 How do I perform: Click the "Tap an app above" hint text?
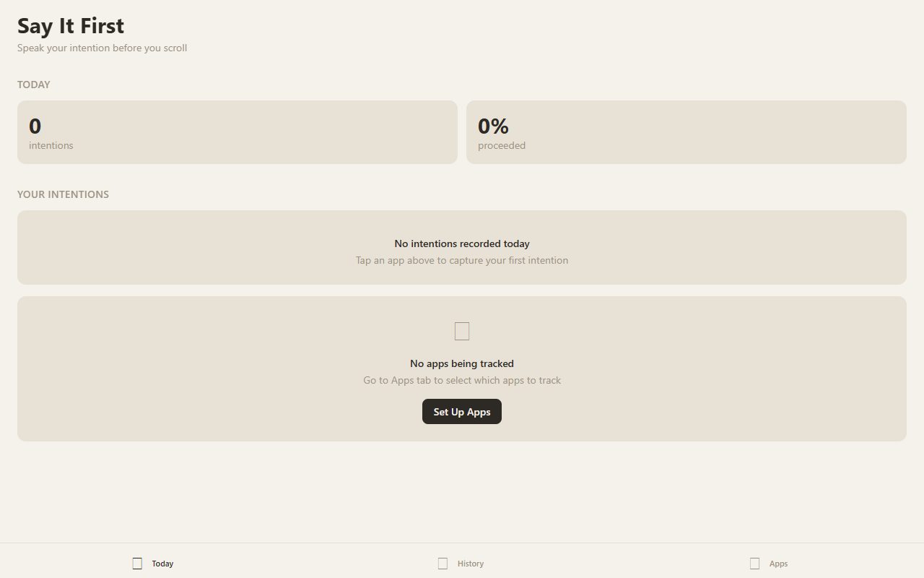[462, 260]
